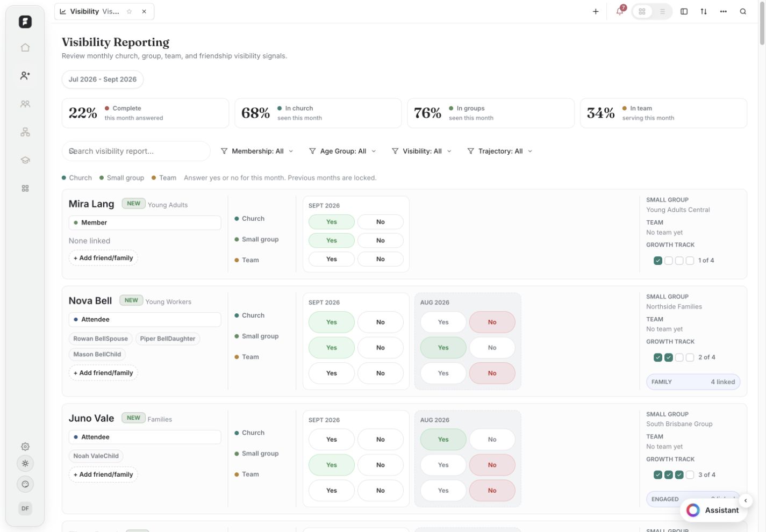Focus the Search visibility report field
This screenshot has height=532, width=766.
[x=136, y=151]
